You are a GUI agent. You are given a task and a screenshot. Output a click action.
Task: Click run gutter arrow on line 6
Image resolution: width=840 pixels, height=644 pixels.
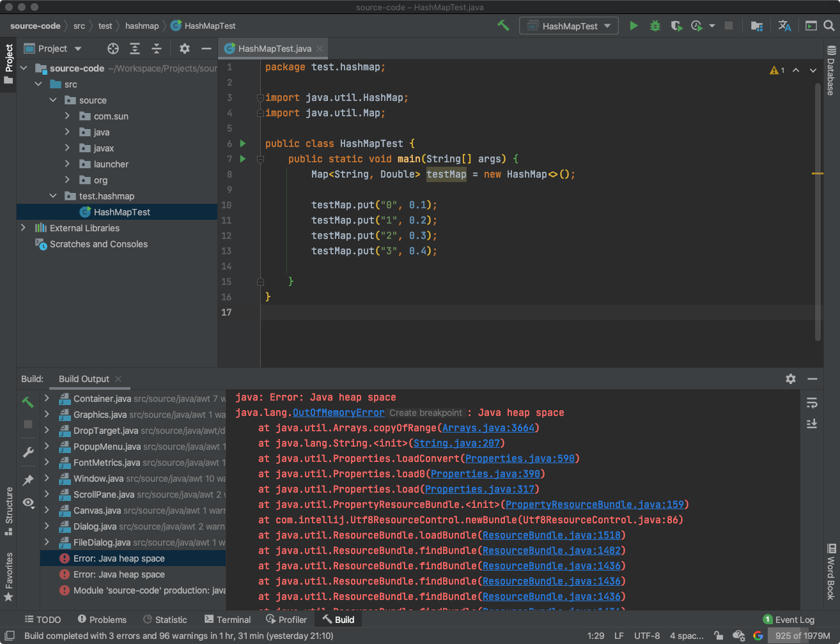coord(243,143)
